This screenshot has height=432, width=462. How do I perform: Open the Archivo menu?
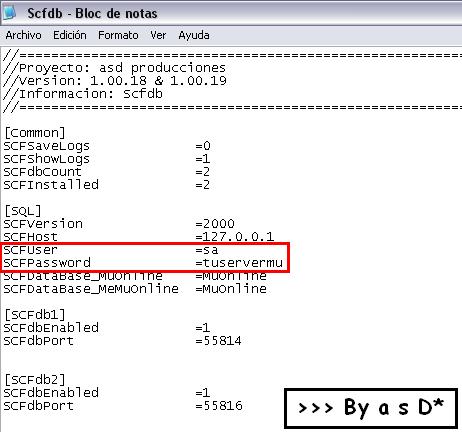click(23, 35)
